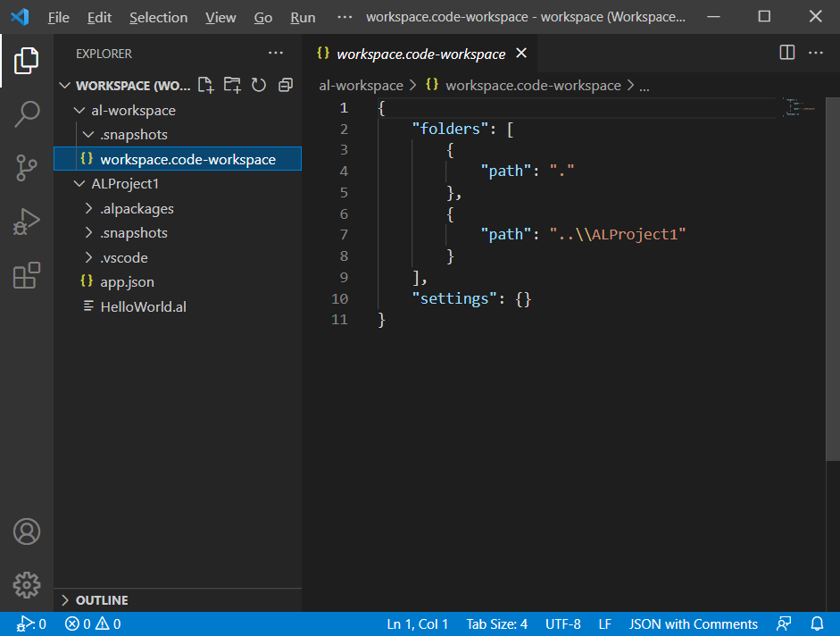Screen dimensions: 840x636
Task: Open the Search view in the activity bar
Action: (27, 113)
